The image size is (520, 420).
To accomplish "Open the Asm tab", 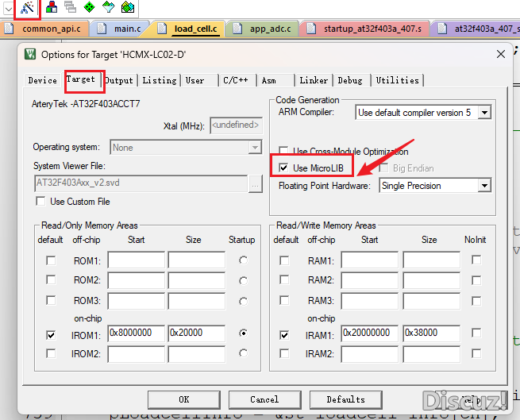I will [x=276, y=81].
